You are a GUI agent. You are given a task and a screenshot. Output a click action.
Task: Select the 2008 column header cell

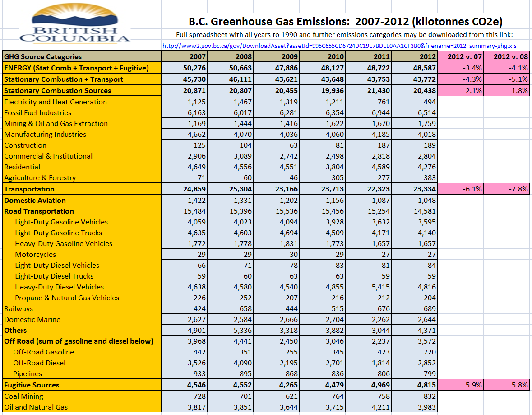pos(231,56)
